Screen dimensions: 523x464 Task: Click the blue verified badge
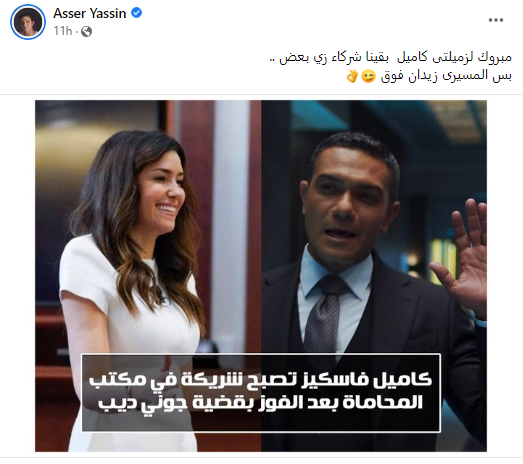coord(136,13)
